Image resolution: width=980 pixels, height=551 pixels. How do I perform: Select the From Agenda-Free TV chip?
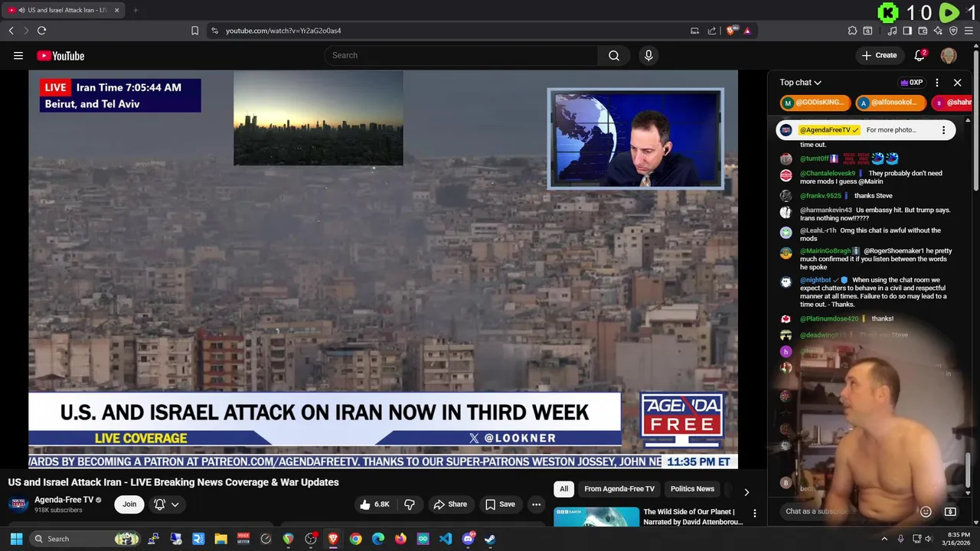(x=619, y=489)
